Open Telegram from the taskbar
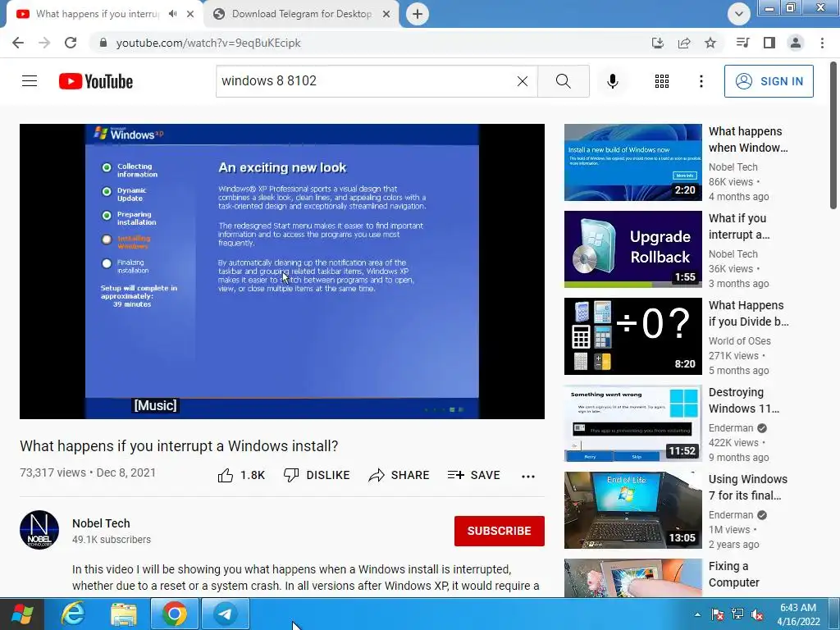Screen dimensions: 840x630 (x=226, y=614)
